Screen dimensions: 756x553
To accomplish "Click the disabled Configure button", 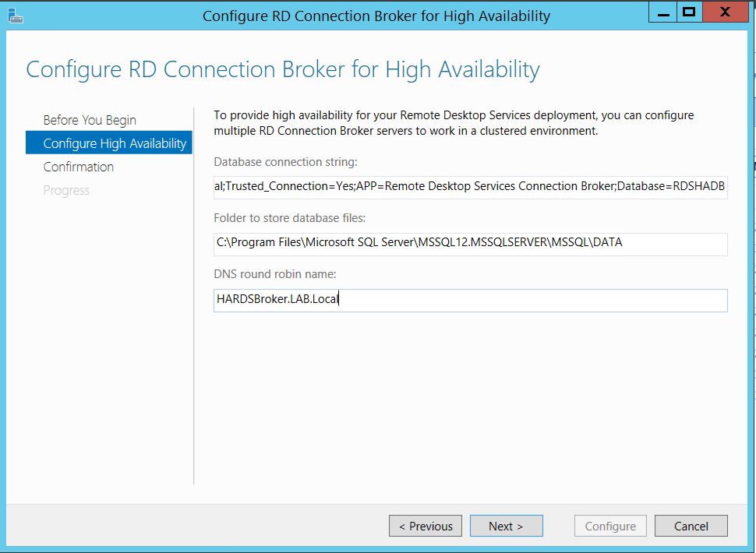I will 610,526.
